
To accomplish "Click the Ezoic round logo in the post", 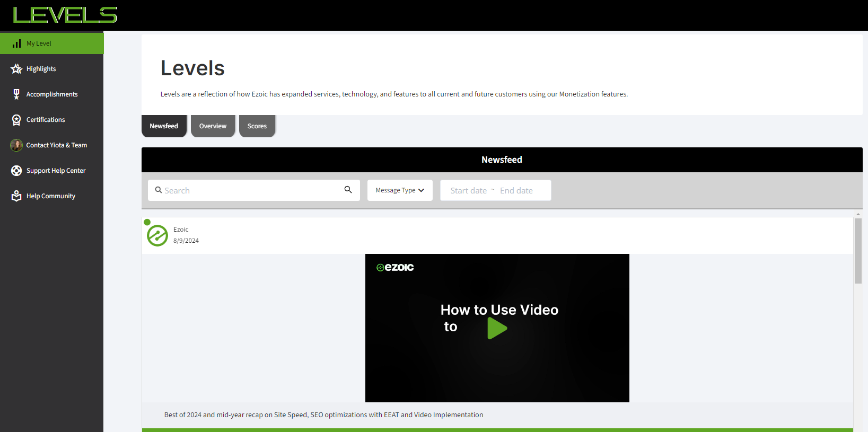I will (157, 235).
